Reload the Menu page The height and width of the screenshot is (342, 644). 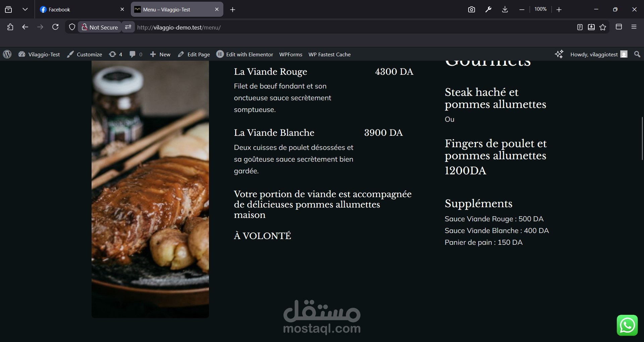point(55,27)
